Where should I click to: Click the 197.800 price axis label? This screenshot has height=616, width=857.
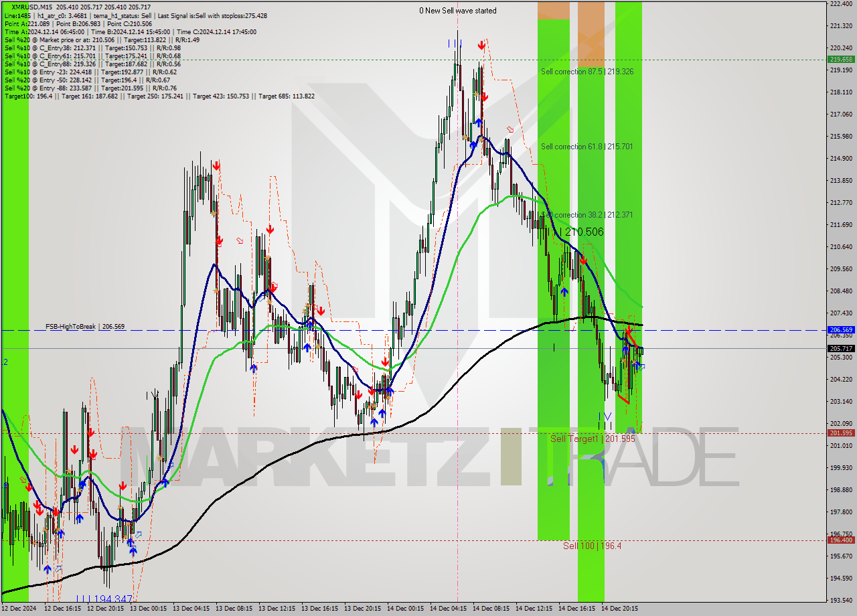[841, 512]
